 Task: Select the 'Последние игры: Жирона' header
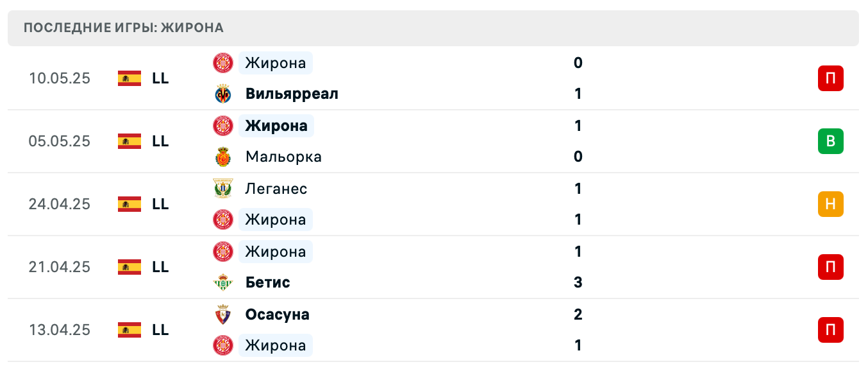124,28
